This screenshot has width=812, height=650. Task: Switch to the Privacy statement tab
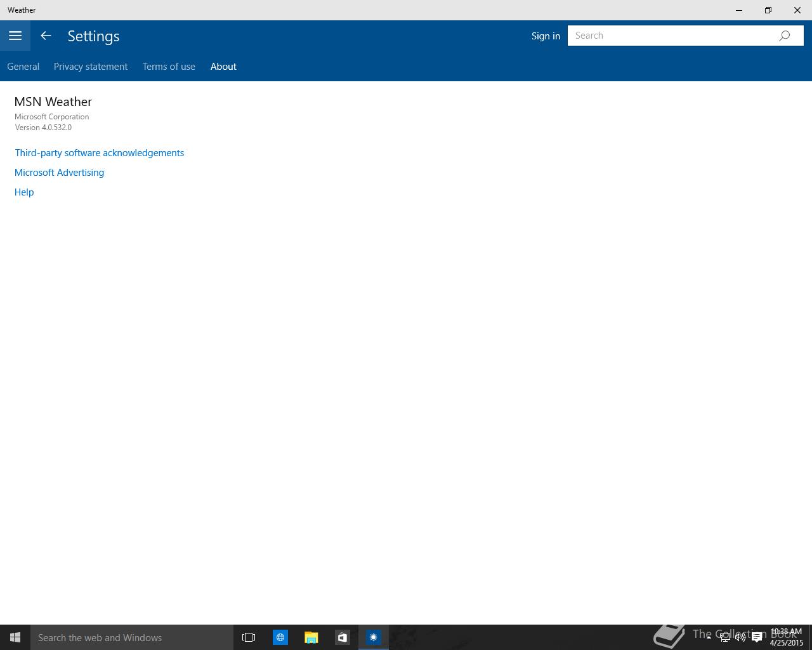pyautogui.click(x=91, y=67)
